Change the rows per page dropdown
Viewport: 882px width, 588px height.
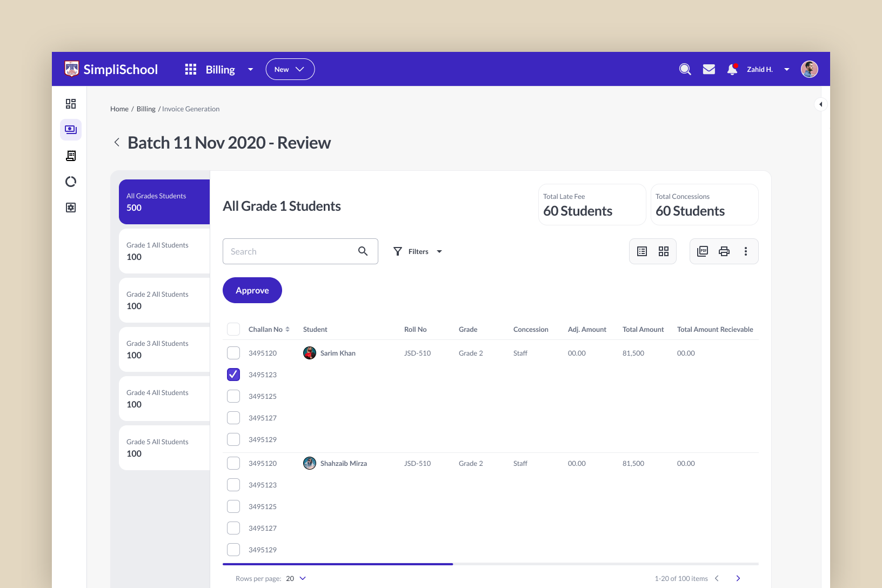(296, 578)
